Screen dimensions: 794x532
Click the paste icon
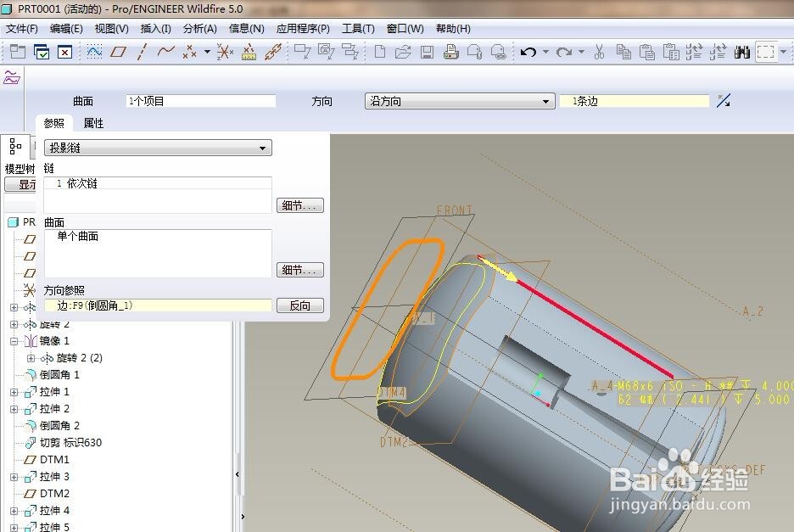coord(646,52)
